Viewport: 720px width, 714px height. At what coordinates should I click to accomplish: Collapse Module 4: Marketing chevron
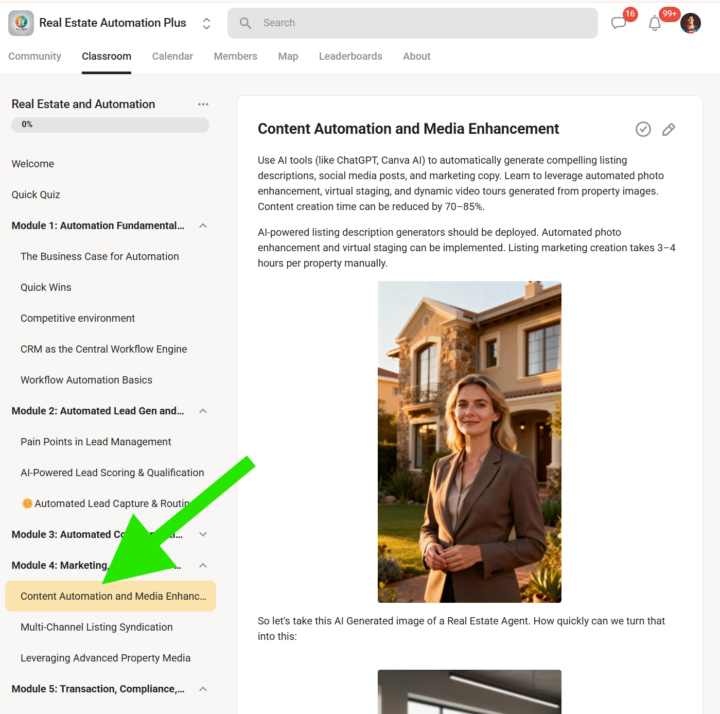203,565
